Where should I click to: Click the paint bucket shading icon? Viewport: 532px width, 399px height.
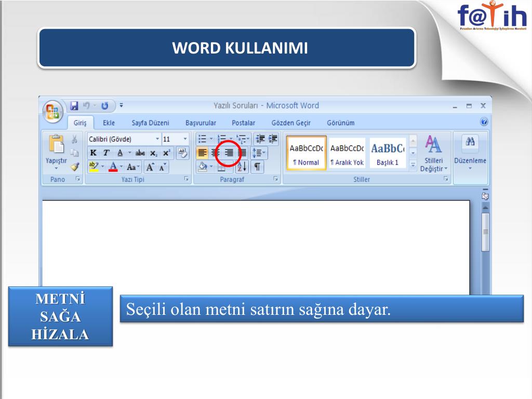tap(203, 167)
